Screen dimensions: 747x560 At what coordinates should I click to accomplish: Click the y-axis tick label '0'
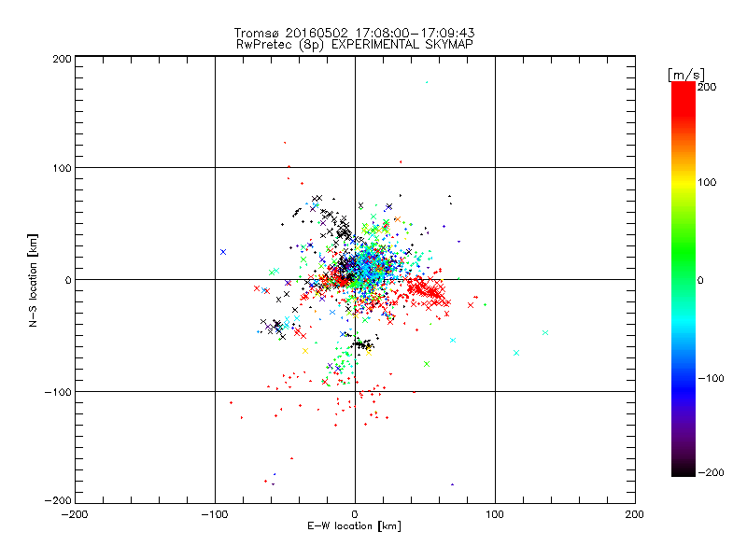coord(68,280)
